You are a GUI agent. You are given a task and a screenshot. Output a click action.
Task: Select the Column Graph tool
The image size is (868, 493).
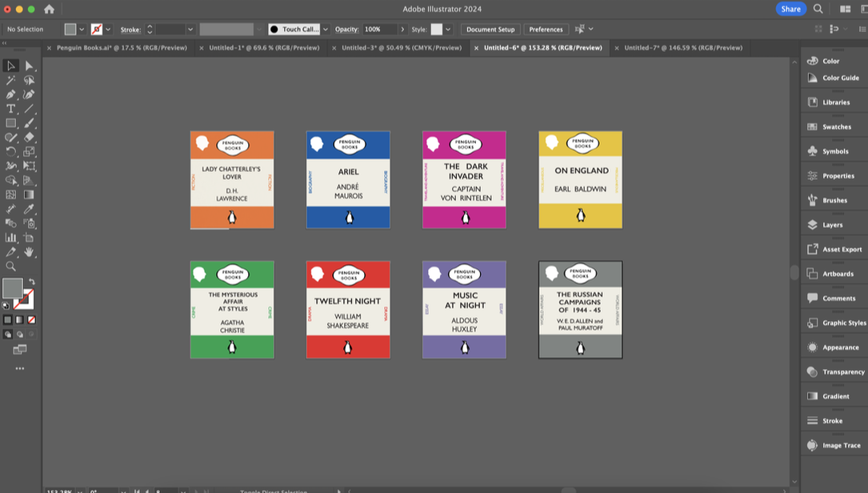(10, 238)
